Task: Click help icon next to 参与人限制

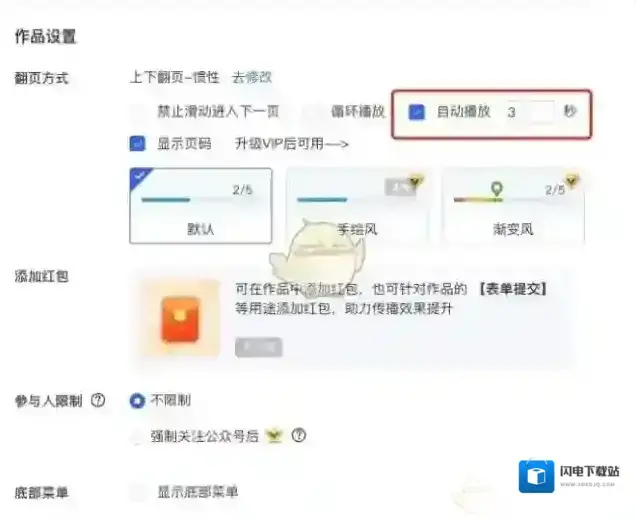Action: click(98, 401)
